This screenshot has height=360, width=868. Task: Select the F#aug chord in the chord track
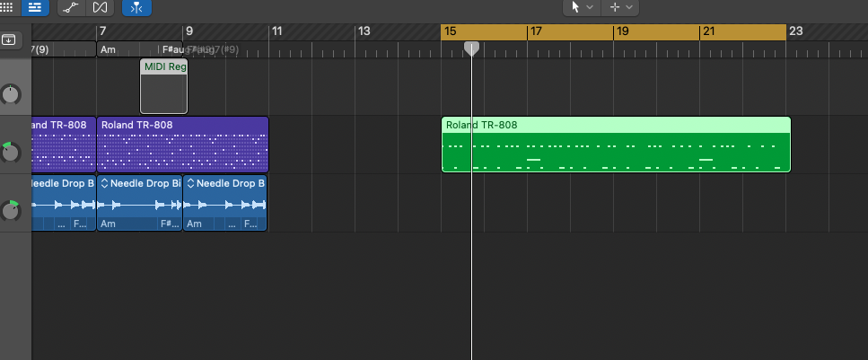pos(172,50)
